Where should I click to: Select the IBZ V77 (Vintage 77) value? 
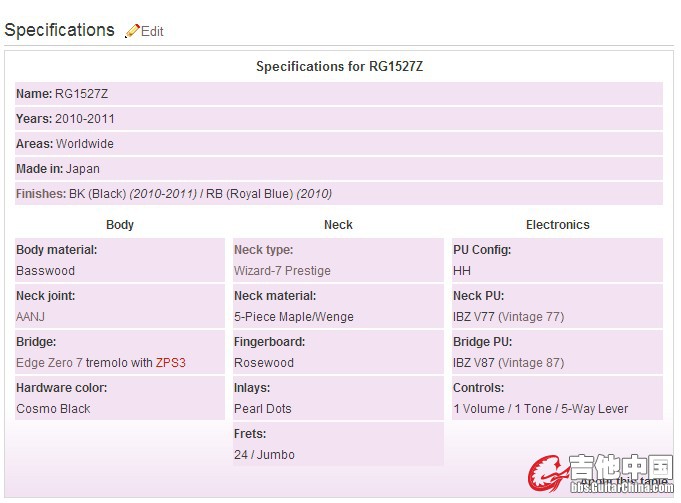click(x=509, y=317)
